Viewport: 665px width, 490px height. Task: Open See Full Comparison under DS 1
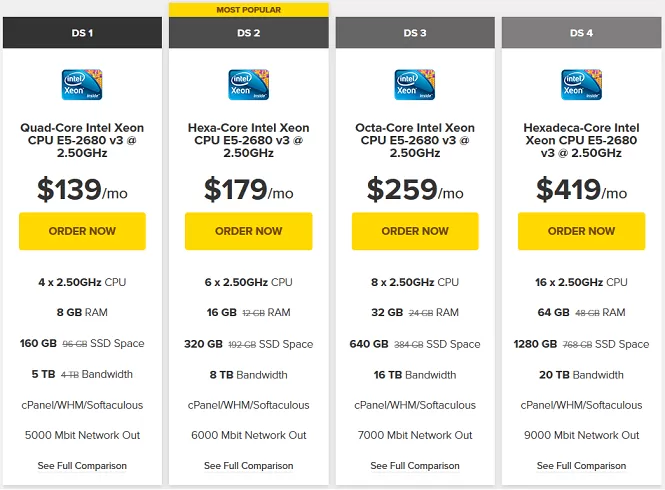pos(82,466)
